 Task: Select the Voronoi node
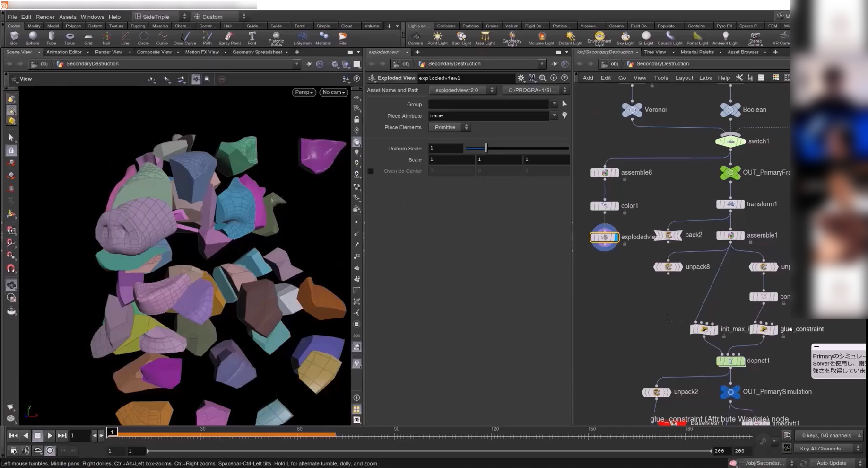tap(632, 110)
